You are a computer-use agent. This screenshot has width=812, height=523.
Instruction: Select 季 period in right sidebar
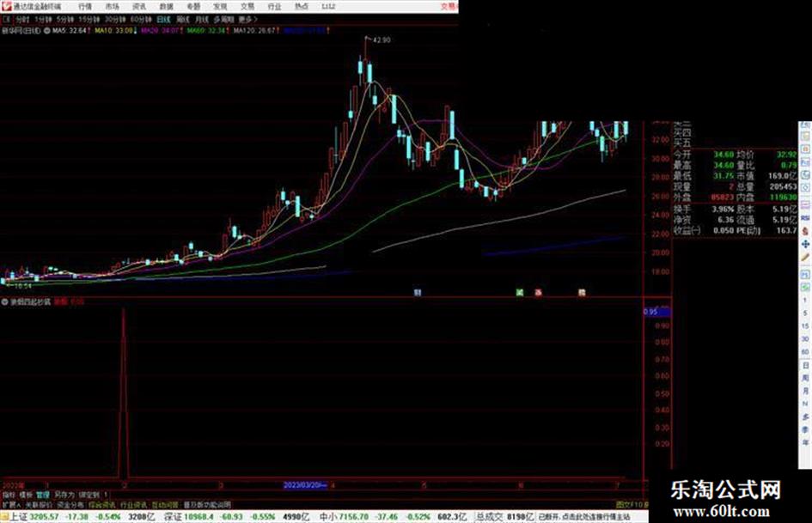click(805, 429)
